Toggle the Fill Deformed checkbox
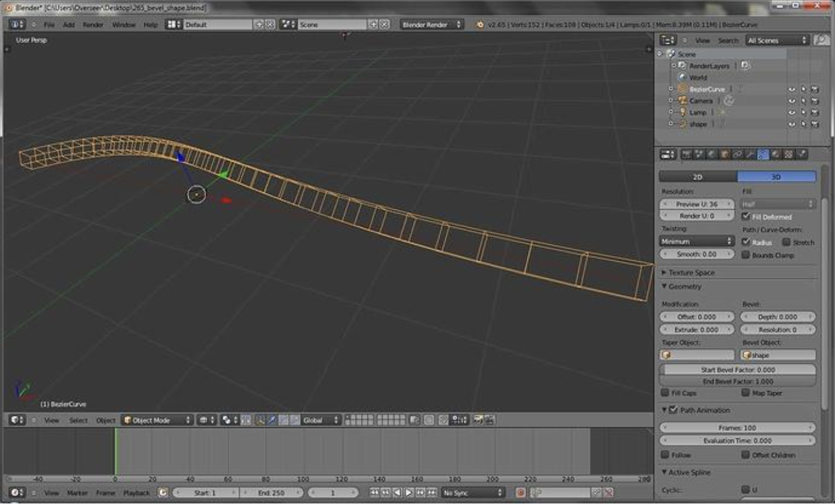 [746, 216]
